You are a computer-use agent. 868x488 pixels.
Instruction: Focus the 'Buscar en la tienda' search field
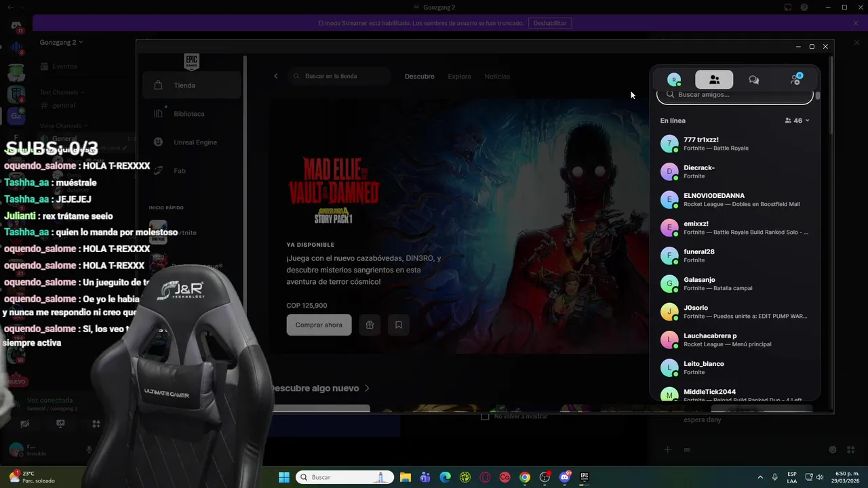[x=339, y=76]
